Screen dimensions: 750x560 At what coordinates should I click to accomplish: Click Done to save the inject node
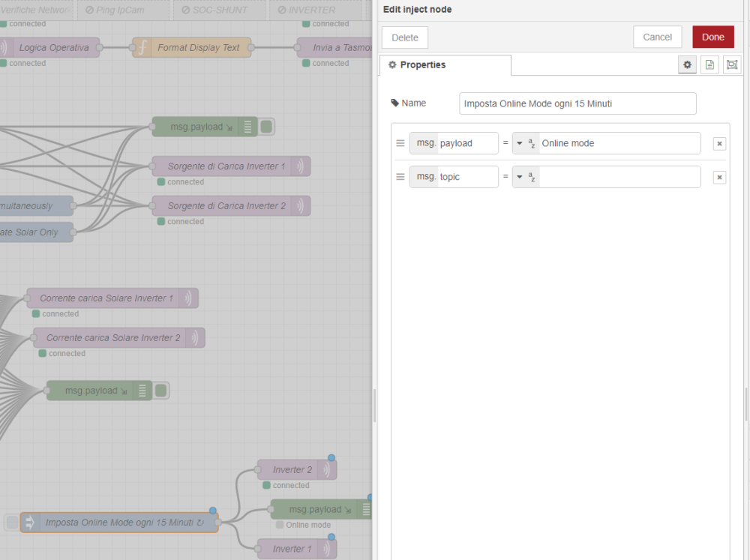tap(712, 36)
